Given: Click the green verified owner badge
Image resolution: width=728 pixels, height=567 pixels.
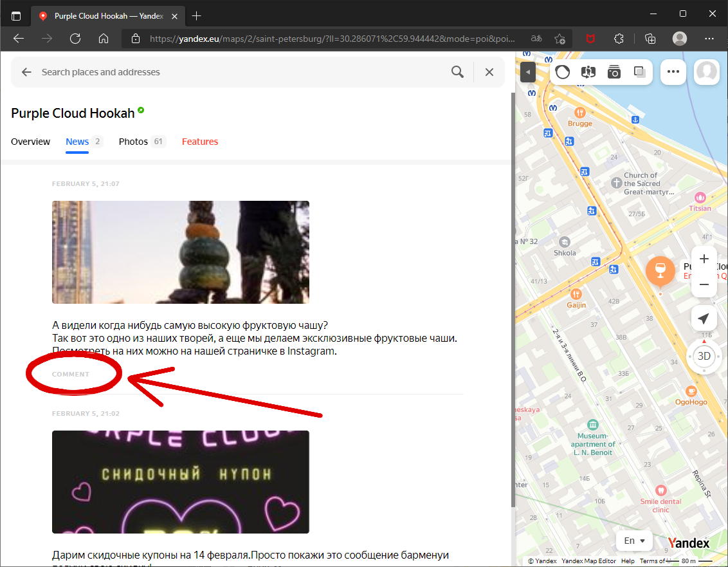Looking at the screenshot, I should (x=141, y=110).
